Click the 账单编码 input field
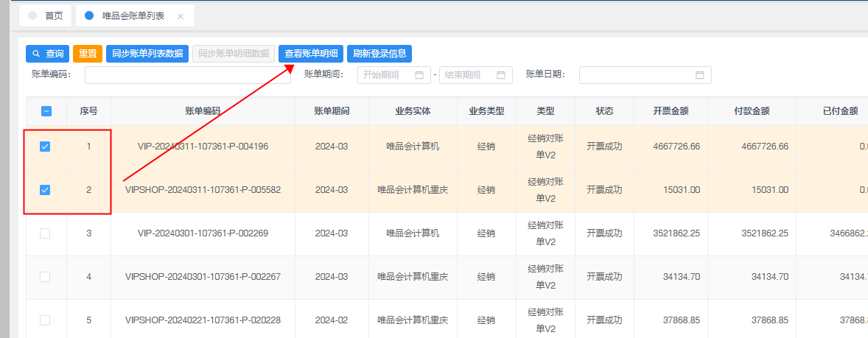868x338 pixels. (x=187, y=75)
